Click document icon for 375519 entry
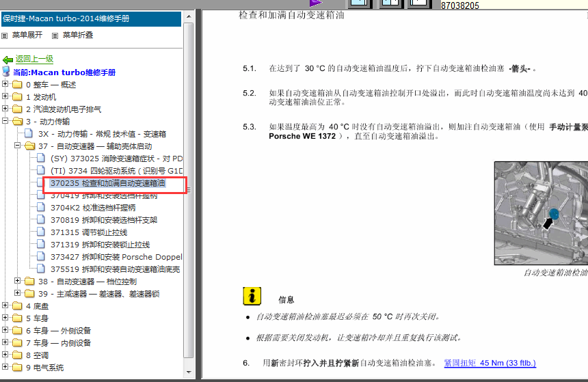This screenshot has width=588, height=382. pyautogui.click(x=41, y=269)
